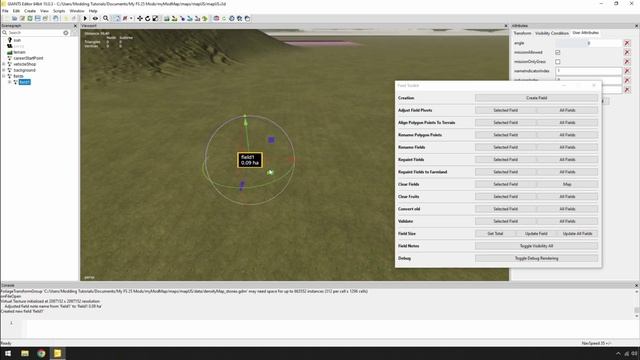Remove the nameIndicatorIndex attribute with red X

627,71
